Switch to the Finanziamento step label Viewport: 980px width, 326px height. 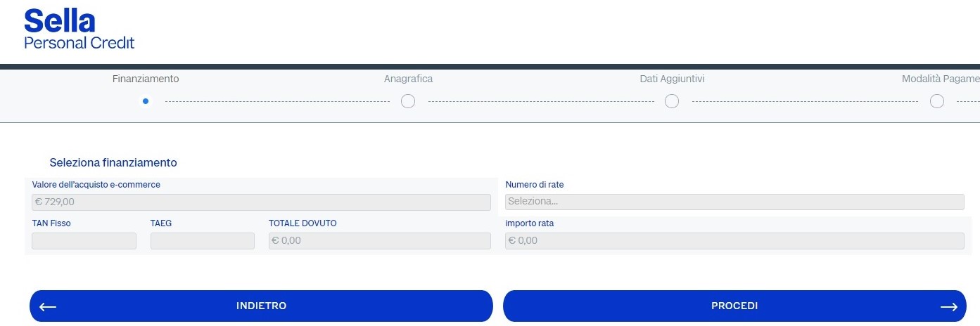pyautogui.click(x=146, y=79)
